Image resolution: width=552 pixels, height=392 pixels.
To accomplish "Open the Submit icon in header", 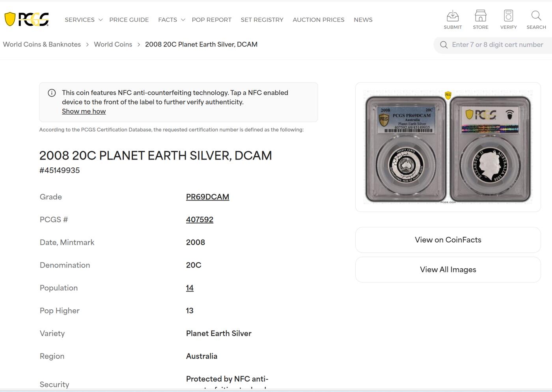I will click(453, 16).
